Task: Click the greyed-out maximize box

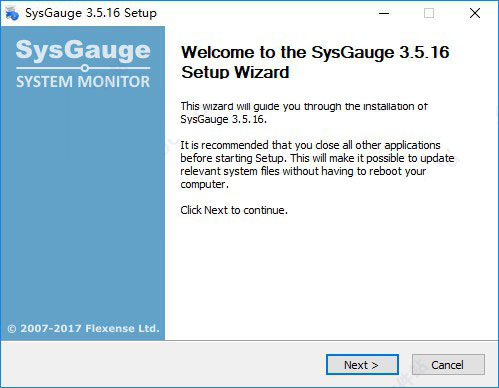Action: pos(429,13)
